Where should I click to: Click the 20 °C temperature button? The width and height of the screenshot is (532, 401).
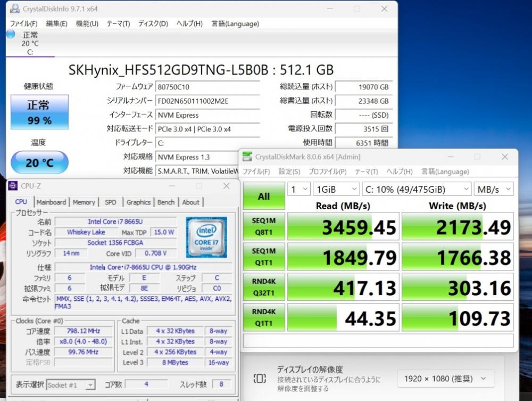(x=39, y=162)
